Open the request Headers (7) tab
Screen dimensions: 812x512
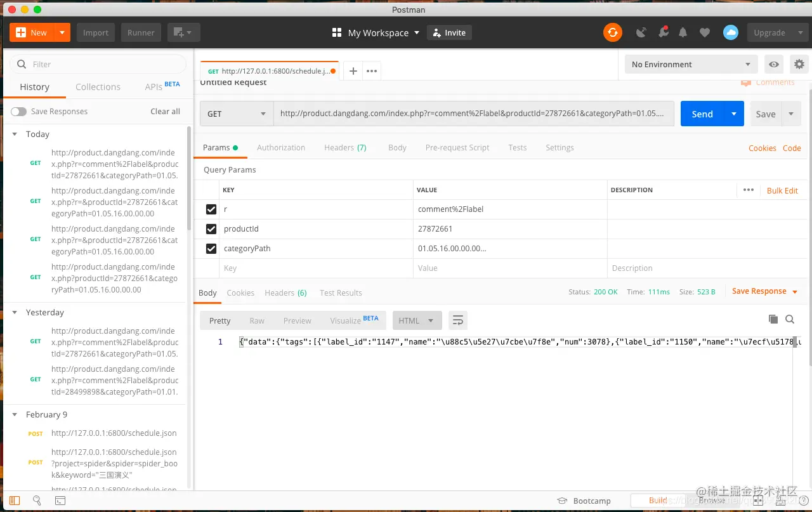pyautogui.click(x=345, y=147)
